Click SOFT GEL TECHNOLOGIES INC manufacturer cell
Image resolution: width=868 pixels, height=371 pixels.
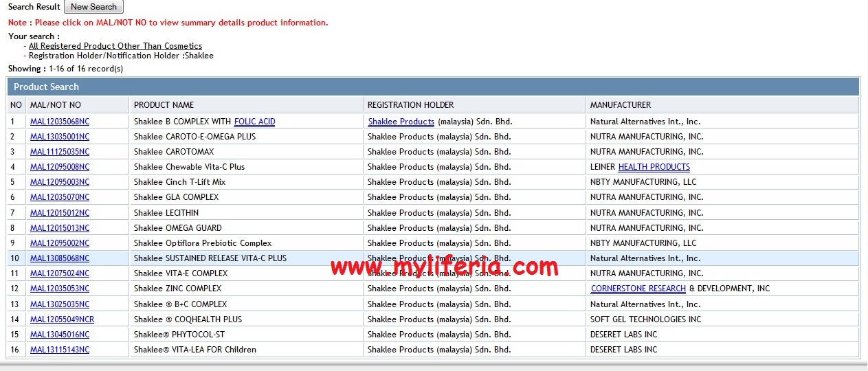723,319
